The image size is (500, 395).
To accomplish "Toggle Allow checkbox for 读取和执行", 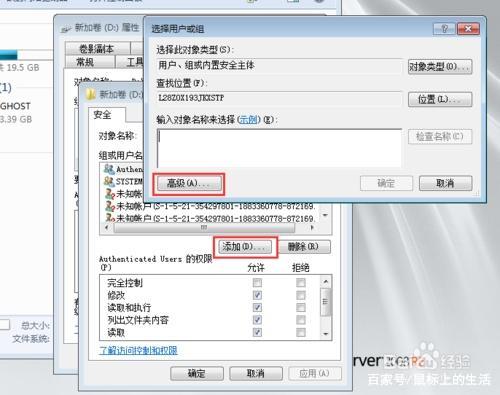I will pyautogui.click(x=257, y=307).
